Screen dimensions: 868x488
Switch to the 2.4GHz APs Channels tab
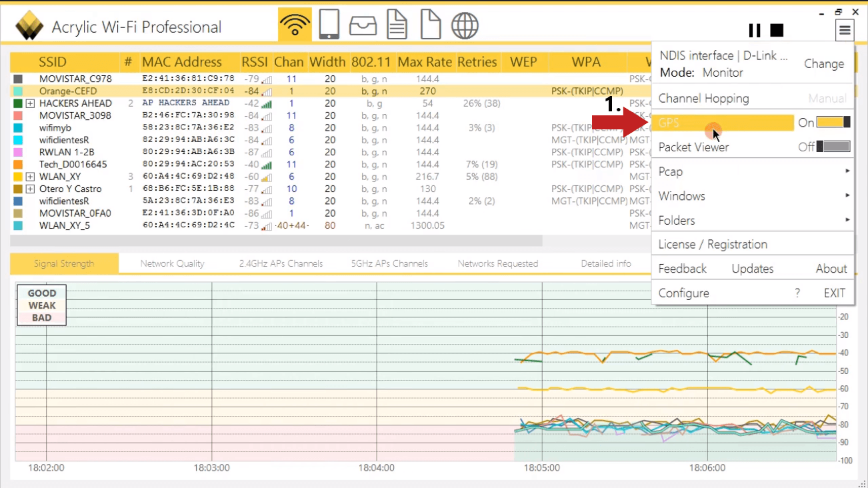[x=281, y=263]
